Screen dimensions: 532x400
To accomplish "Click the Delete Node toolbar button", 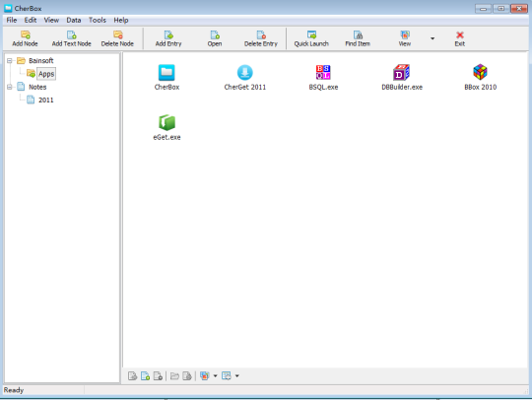I will click(x=117, y=38).
